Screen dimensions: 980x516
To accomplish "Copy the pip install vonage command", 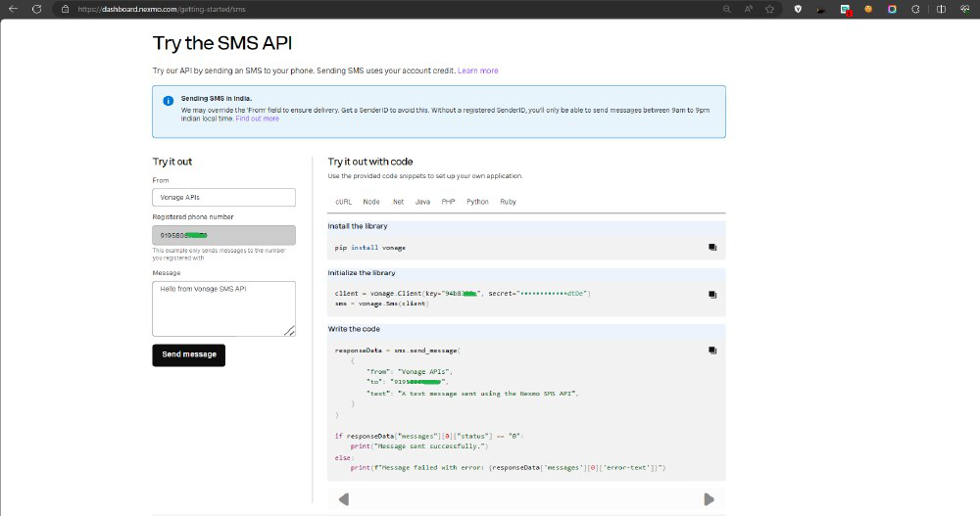I will [712, 248].
